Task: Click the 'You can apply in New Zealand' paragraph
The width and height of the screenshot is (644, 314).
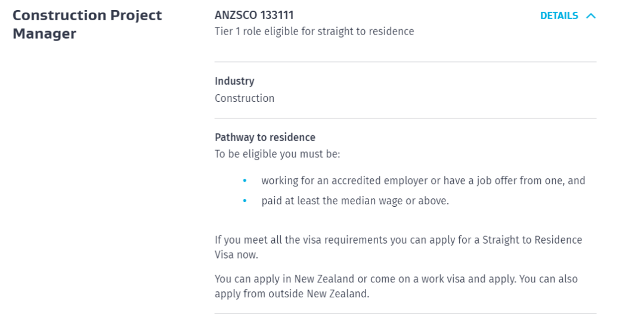Action: (396, 279)
